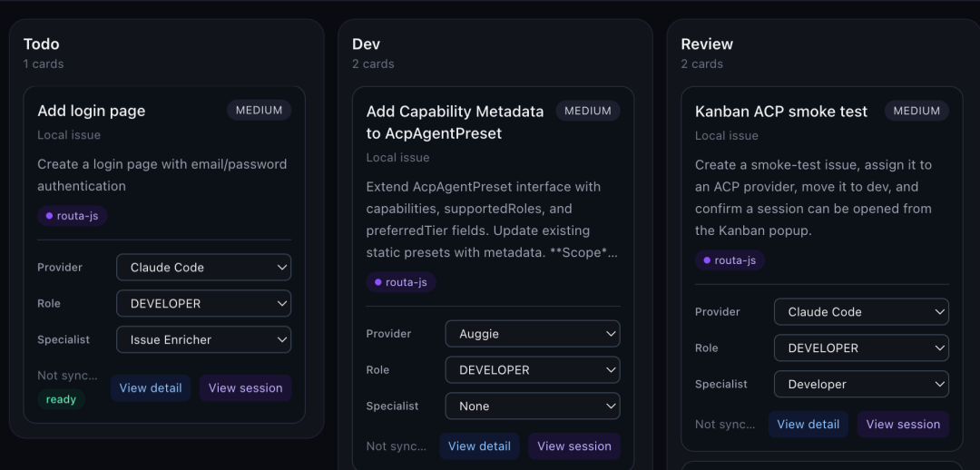The width and height of the screenshot is (980, 470).
Task: Click MEDIUM priority badge on Add login page
Action: 260,111
